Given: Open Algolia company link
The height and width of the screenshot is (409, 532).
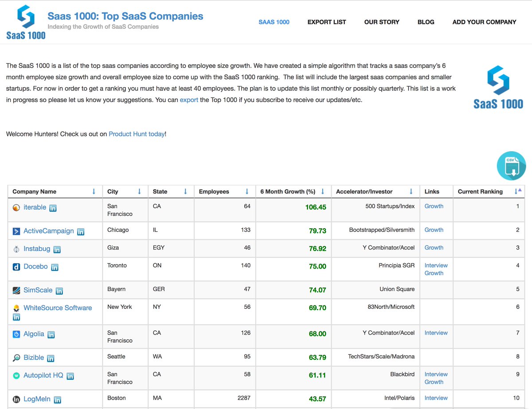Looking at the screenshot, I should click(x=34, y=334).
